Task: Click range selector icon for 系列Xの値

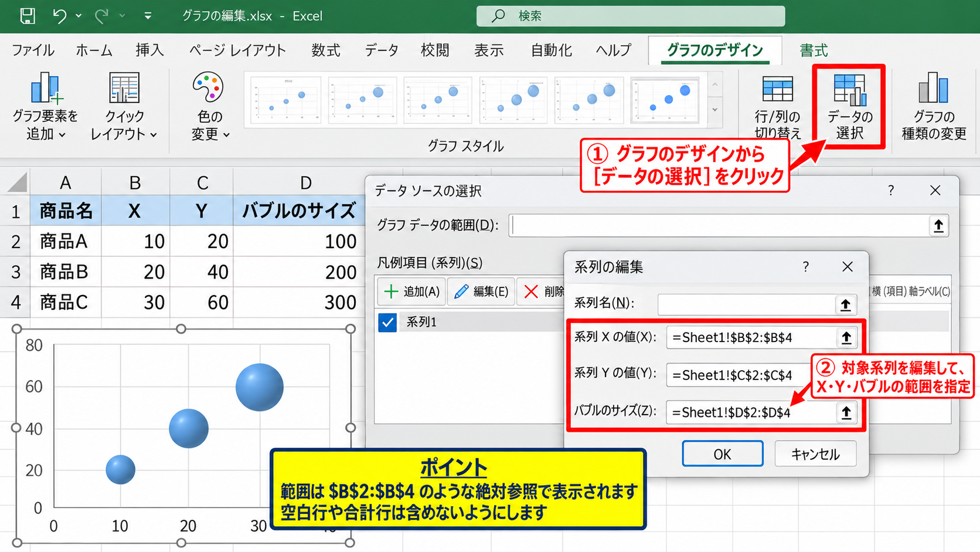Action: 846,337
